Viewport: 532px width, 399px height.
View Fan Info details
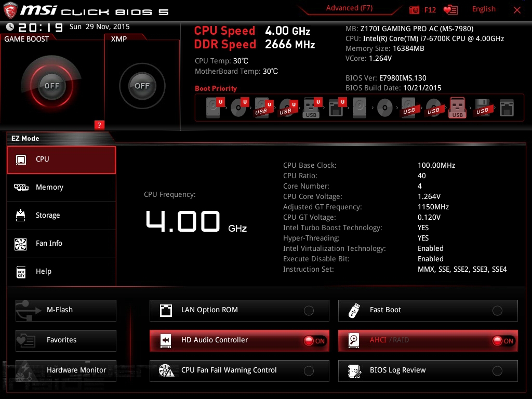click(61, 243)
